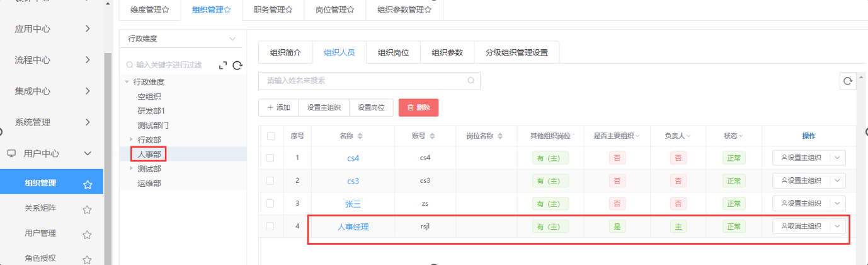Refresh the organization tree
The image size is (868, 265).
[x=237, y=65]
